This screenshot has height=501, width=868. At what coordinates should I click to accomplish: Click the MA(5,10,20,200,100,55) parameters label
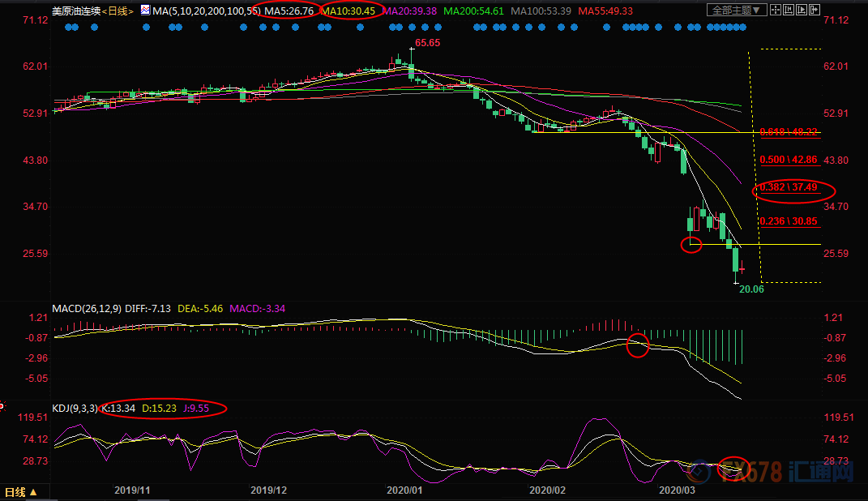(207, 11)
